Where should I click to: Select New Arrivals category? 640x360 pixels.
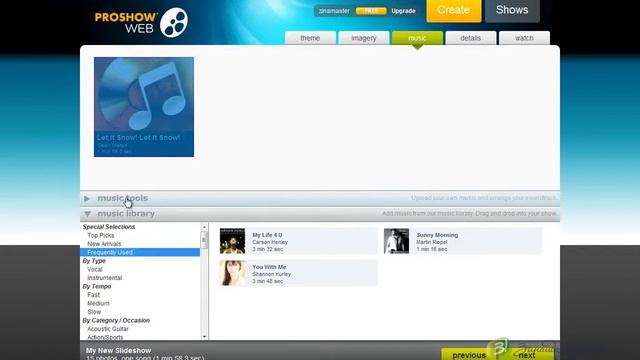[x=104, y=244]
